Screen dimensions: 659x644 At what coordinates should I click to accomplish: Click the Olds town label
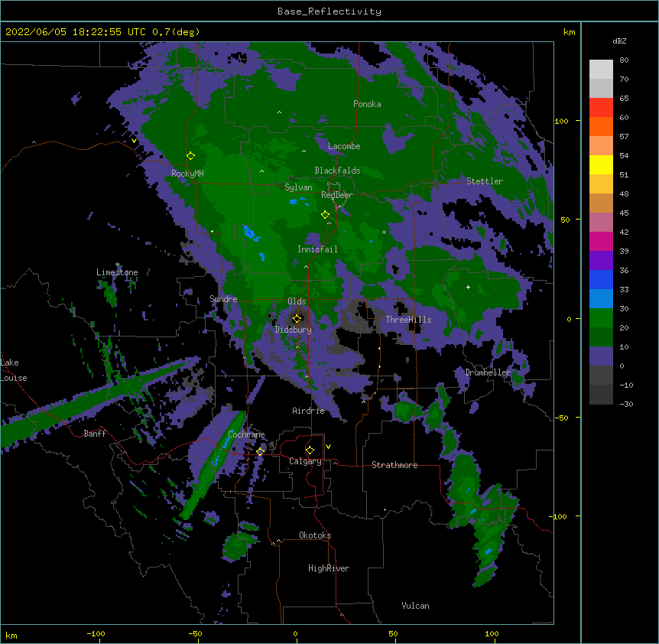point(297,301)
